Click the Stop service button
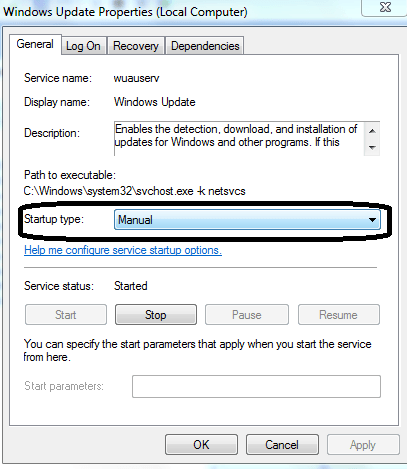 (156, 315)
